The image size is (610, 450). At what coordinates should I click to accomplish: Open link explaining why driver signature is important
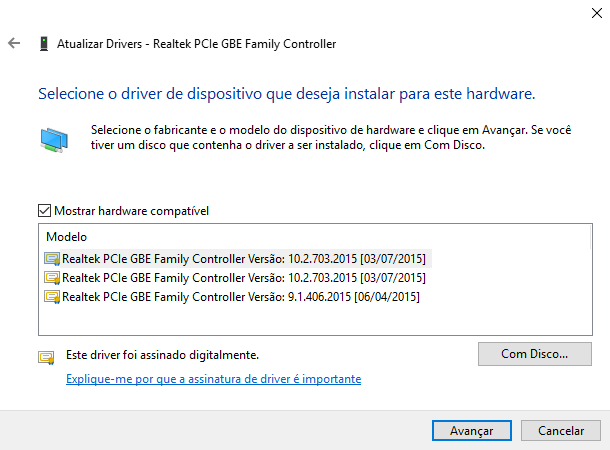214,379
